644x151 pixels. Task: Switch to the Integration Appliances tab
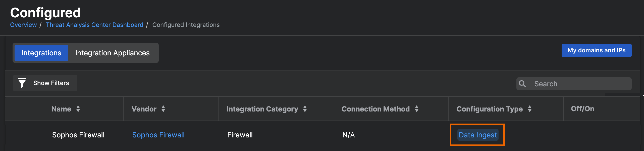point(112,53)
